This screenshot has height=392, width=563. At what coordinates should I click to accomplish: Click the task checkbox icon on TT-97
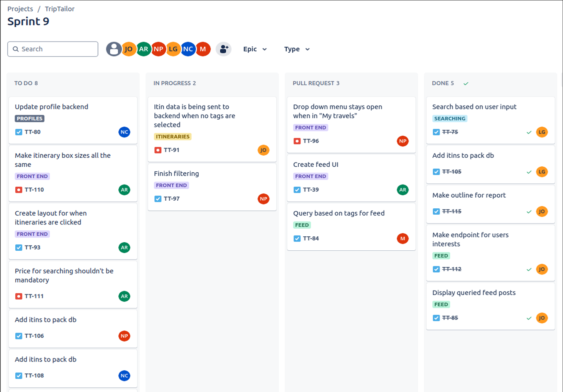[158, 199]
